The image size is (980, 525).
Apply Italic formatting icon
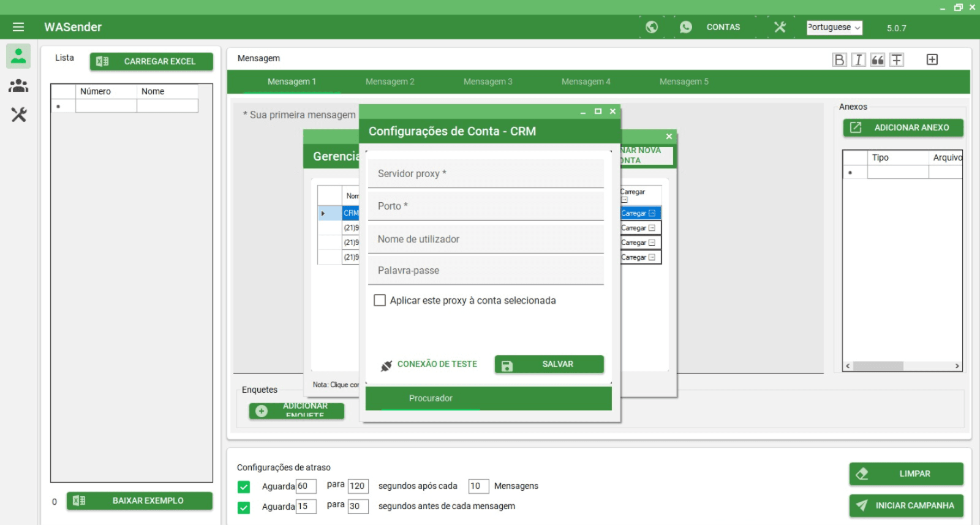pyautogui.click(x=859, y=59)
